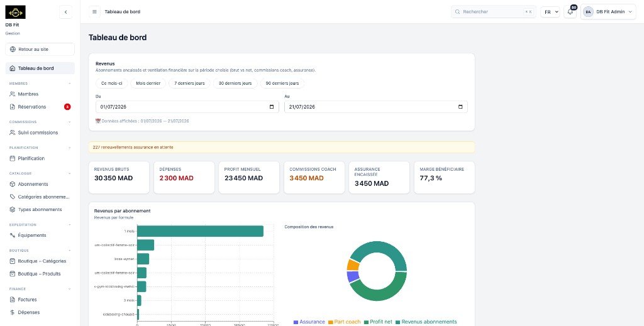The image size is (644, 326).
Task: Select the 30 derniers jours period
Action: point(235,84)
